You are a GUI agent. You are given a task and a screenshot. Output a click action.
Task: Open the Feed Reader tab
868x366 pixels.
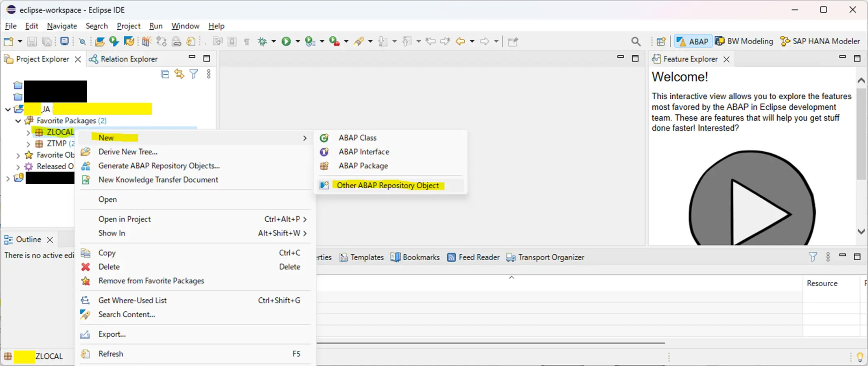click(473, 257)
